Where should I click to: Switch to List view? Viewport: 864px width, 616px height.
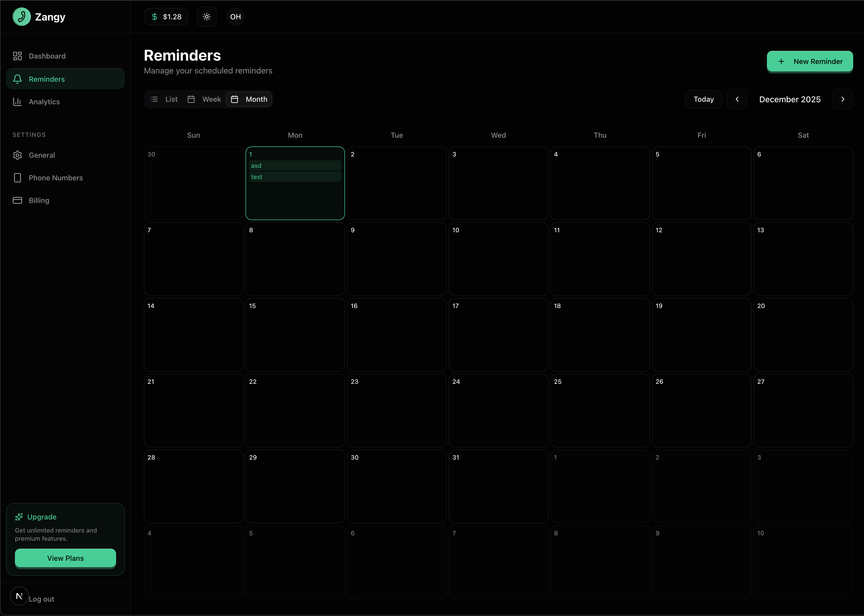[164, 99]
